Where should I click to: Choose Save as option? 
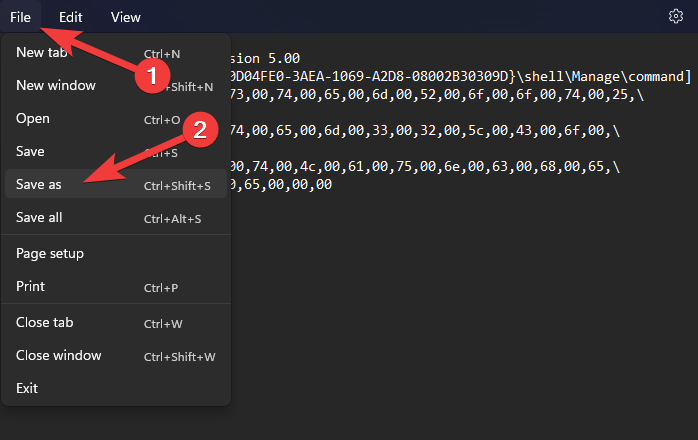pyautogui.click(x=39, y=185)
